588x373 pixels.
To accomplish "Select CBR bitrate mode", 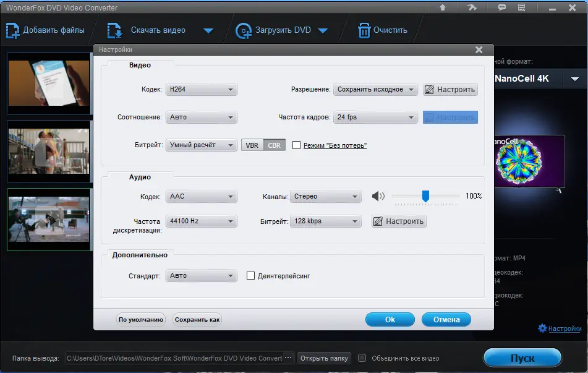I will point(274,145).
